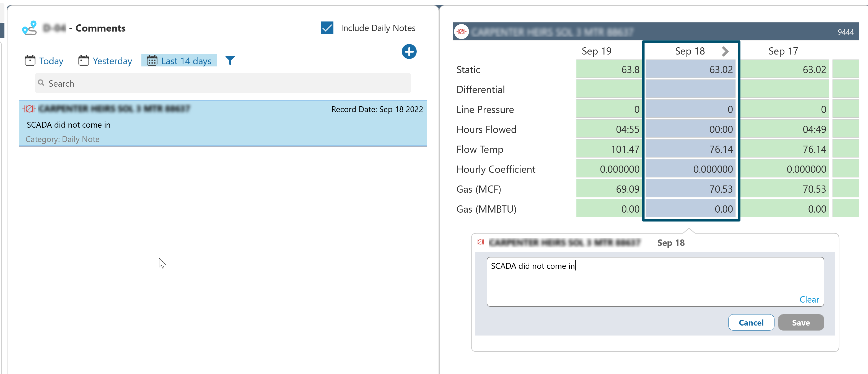Click the round meter icon in grid header

461,32
